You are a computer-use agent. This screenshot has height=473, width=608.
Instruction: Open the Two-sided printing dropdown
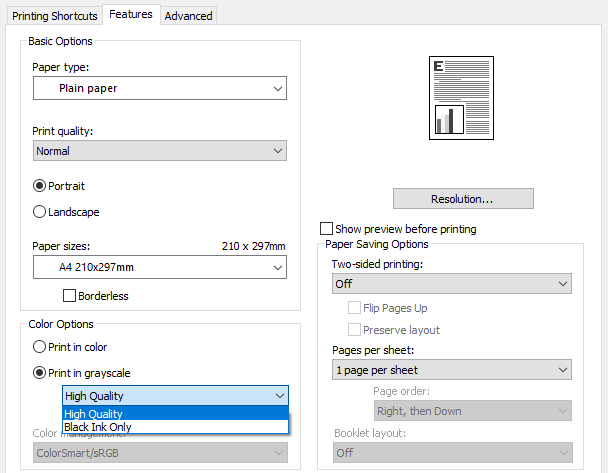pyautogui.click(x=451, y=284)
